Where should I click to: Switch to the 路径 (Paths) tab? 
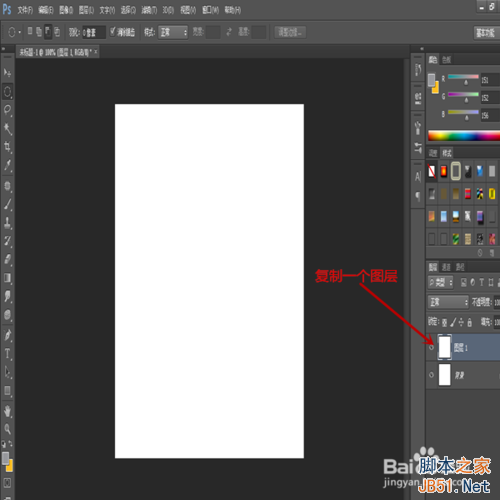(x=460, y=267)
